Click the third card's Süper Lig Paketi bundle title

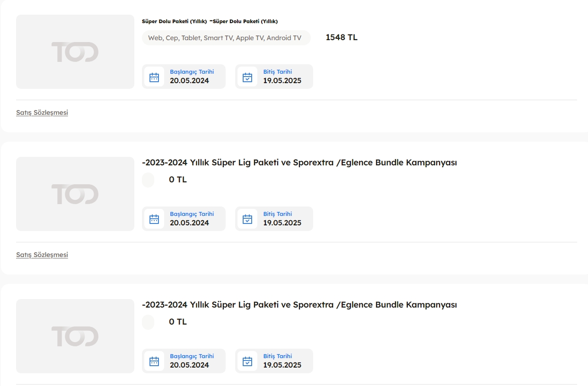pos(299,305)
